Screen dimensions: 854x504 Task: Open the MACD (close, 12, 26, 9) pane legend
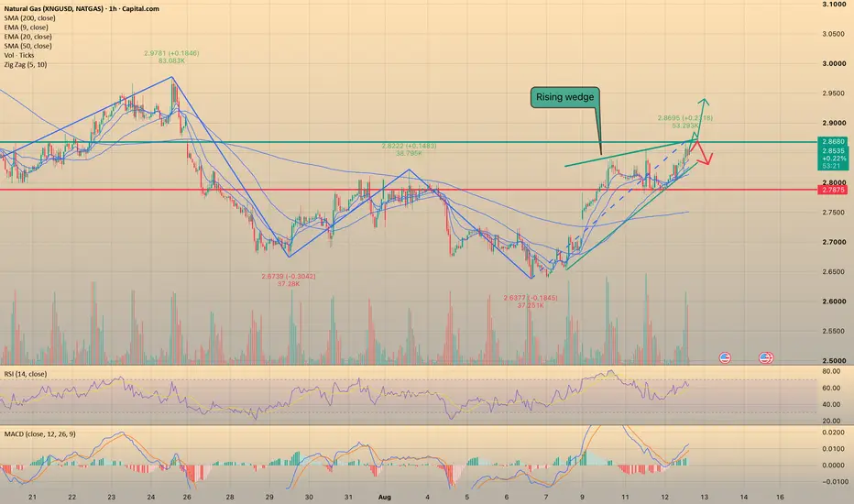click(x=39, y=433)
